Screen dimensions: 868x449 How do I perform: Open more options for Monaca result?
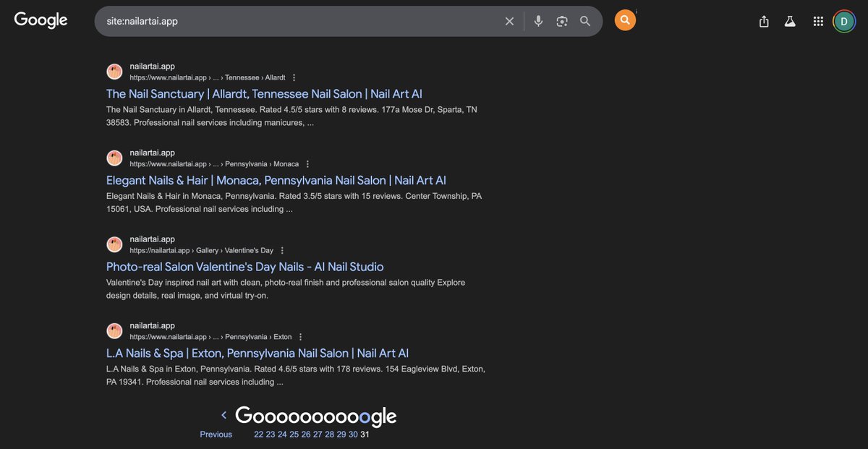[x=307, y=164]
